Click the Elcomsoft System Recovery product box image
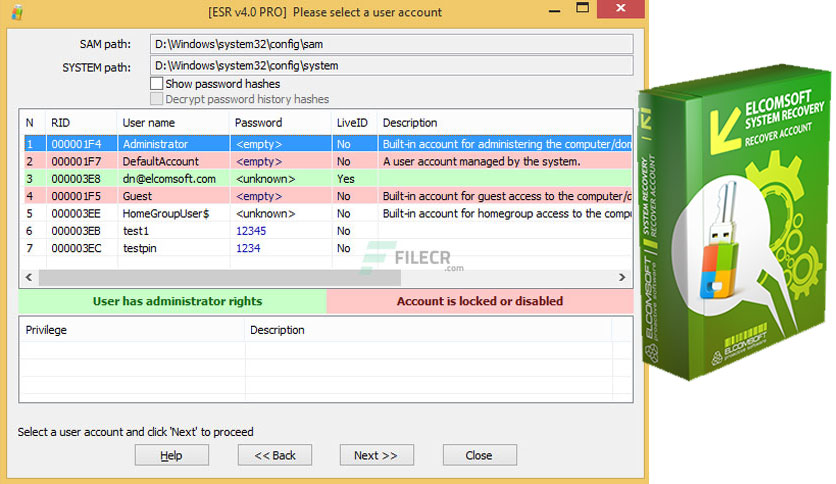The width and height of the screenshot is (836, 484). (x=735, y=222)
